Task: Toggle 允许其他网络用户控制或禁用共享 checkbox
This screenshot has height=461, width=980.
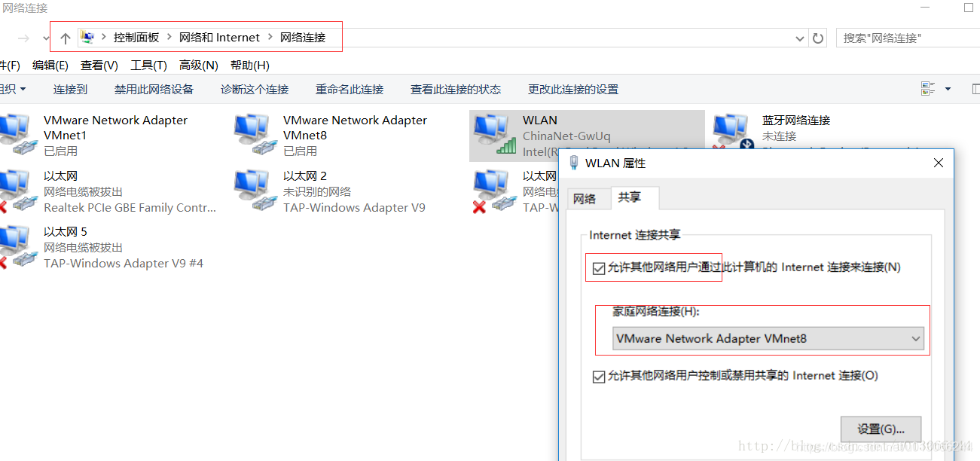Action: [599, 376]
